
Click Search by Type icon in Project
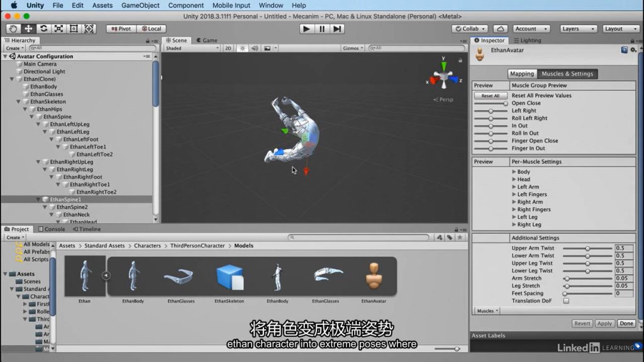440,237
